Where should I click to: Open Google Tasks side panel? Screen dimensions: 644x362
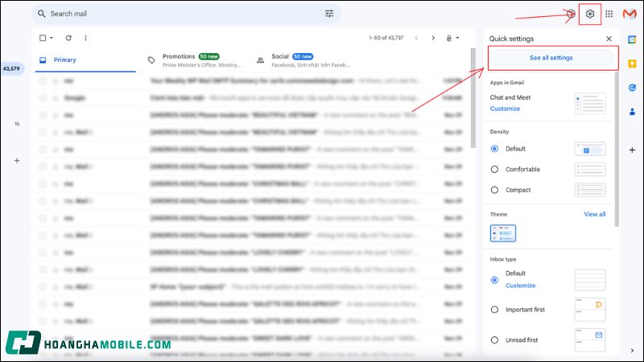(632, 88)
